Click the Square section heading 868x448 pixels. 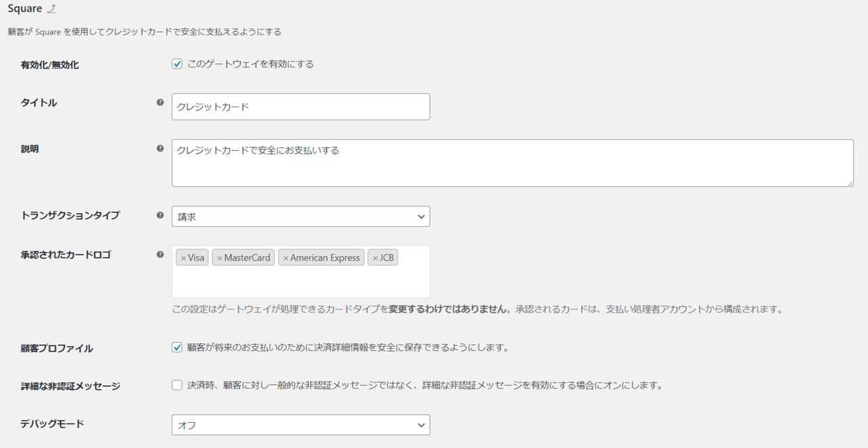(x=24, y=9)
